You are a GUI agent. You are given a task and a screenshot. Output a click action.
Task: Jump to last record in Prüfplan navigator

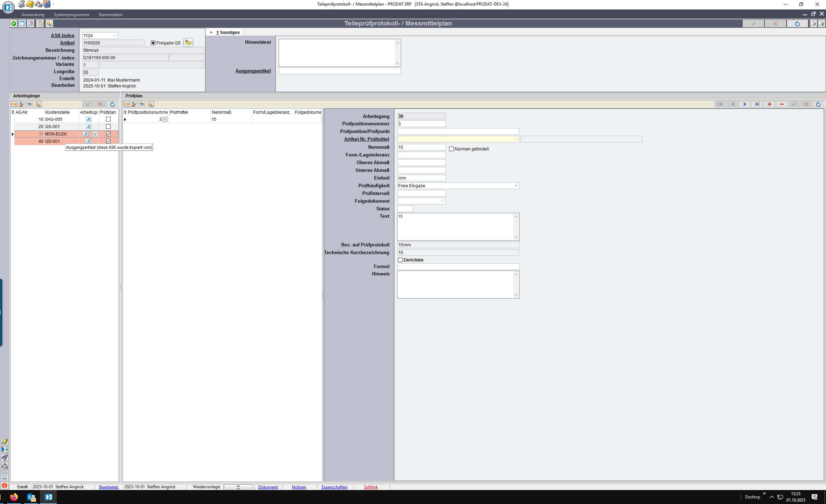[x=757, y=104]
